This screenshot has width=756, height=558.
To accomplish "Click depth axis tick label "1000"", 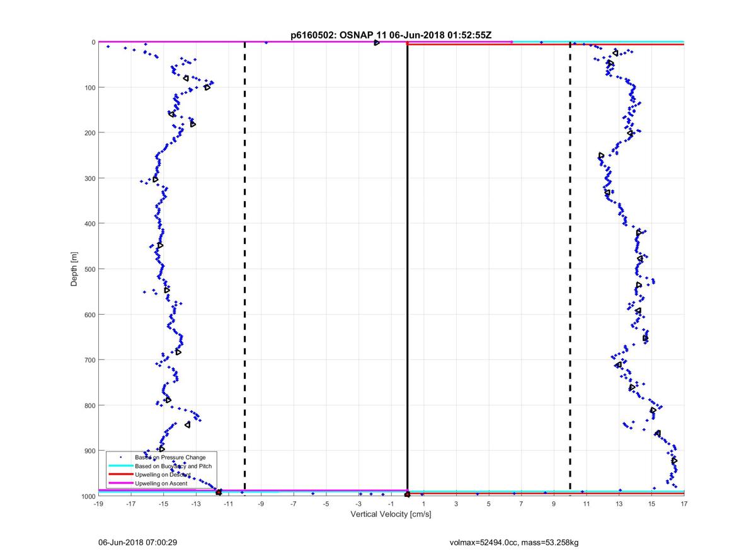I will [88, 496].
